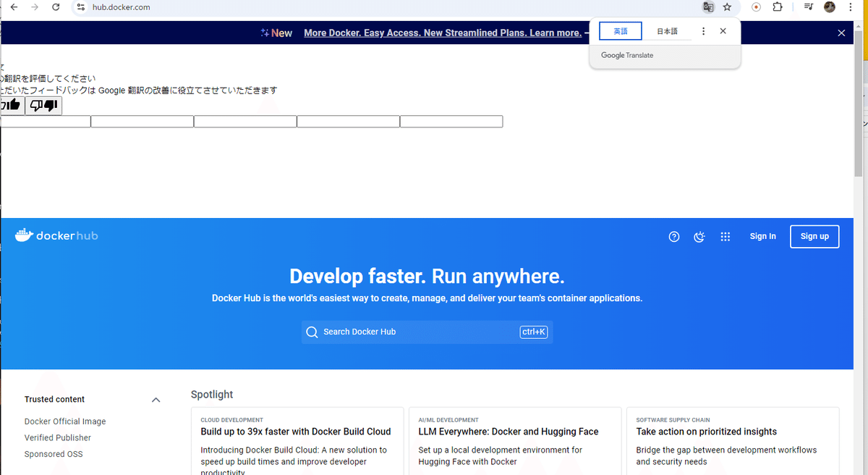
Task: Click the ctrl+K shortcut badge
Action: pos(534,332)
